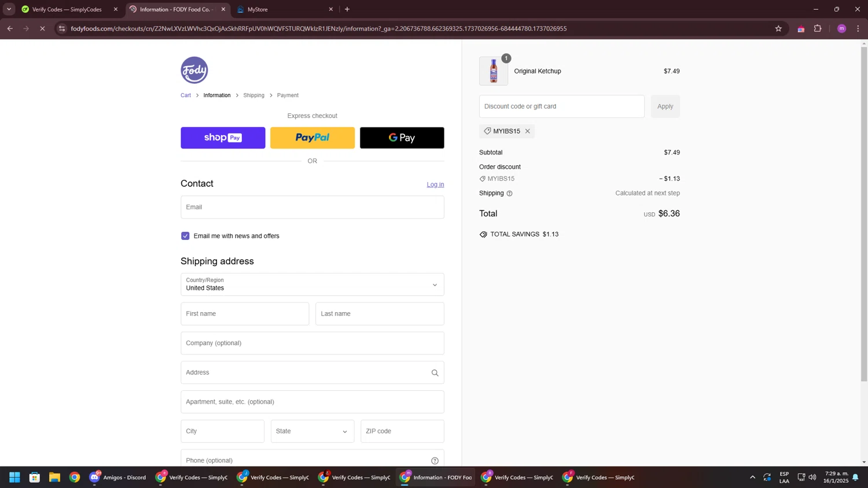This screenshot has width=868, height=488.
Task: Click Payment breadcrumb step
Action: 288,95
